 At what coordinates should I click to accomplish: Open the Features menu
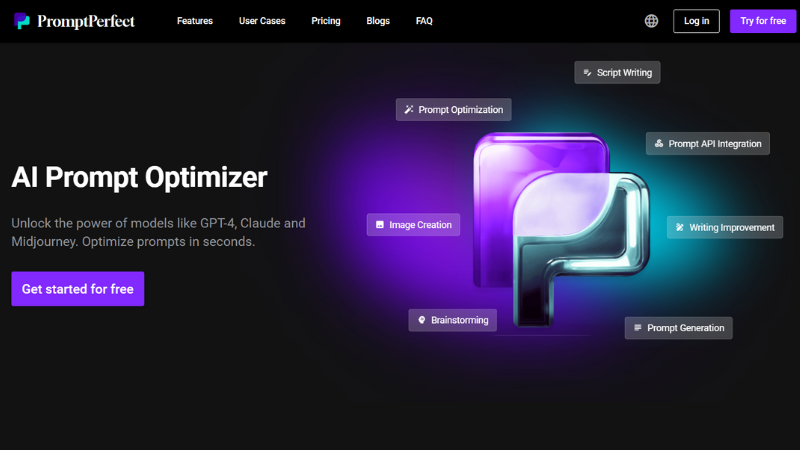click(195, 21)
